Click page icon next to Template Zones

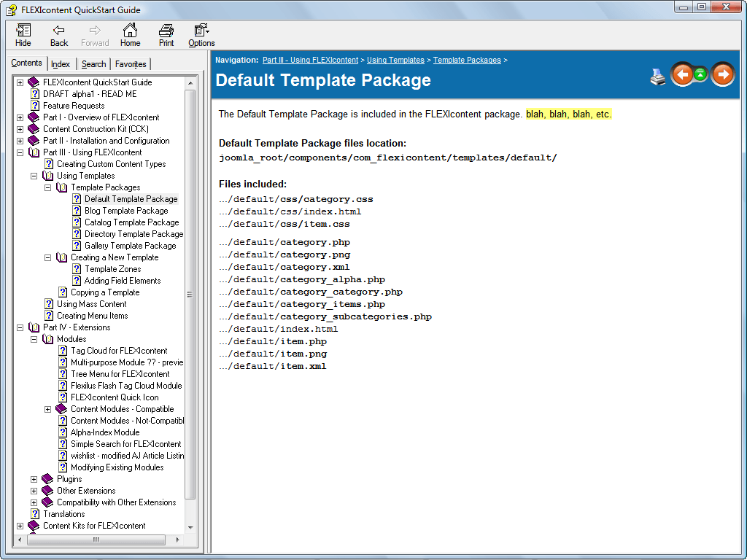pyautogui.click(x=76, y=269)
